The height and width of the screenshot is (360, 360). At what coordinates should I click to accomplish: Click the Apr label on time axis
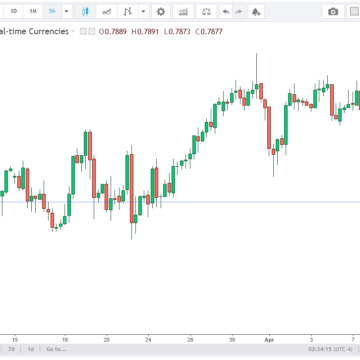pos(269,340)
